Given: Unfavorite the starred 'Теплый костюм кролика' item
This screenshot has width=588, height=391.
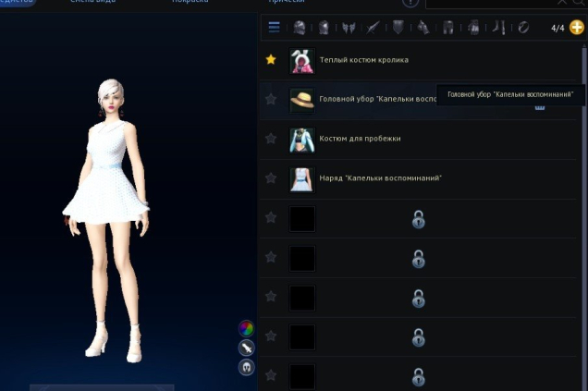Looking at the screenshot, I should [x=271, y=60].
